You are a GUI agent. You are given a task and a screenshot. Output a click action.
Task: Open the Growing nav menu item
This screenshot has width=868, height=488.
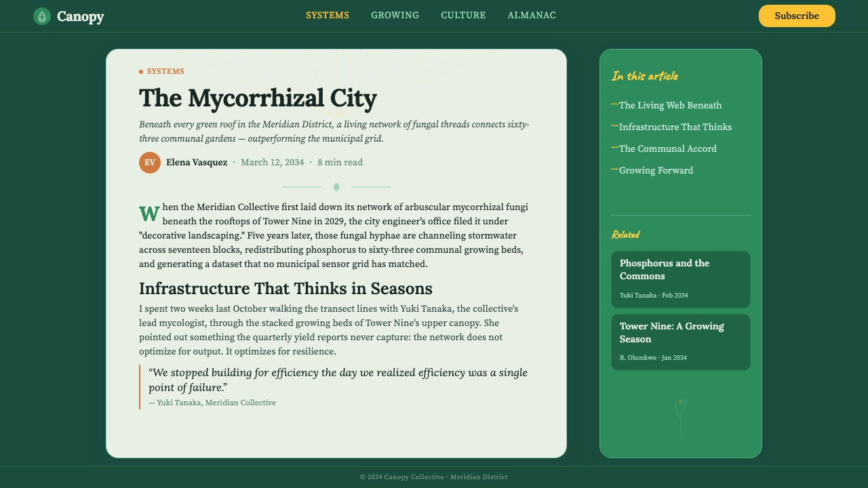(395, 16)
